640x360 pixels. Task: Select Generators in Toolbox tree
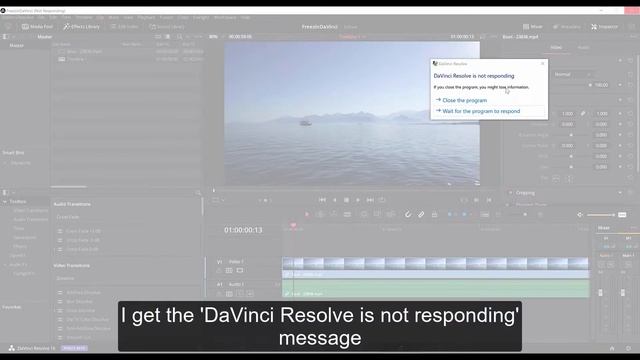point(24,238)
